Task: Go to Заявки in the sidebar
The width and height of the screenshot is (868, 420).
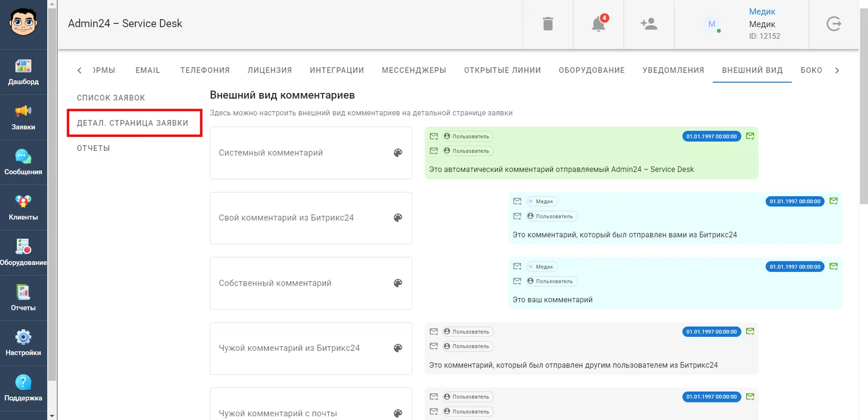Action: point(23,117)
